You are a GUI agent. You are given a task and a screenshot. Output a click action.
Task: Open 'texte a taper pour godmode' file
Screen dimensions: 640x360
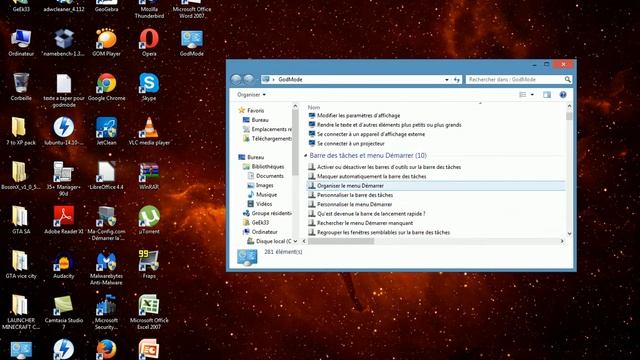[64, 90]
